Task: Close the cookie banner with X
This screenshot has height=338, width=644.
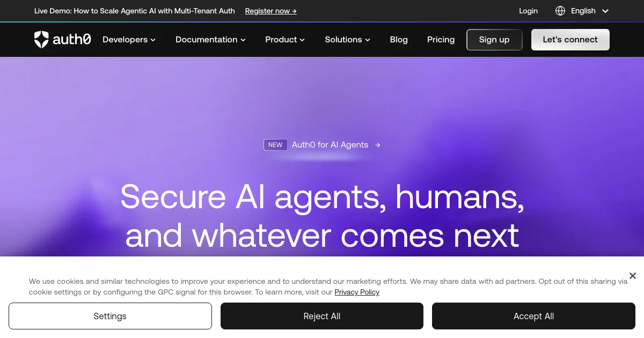Action: [633, 276]
